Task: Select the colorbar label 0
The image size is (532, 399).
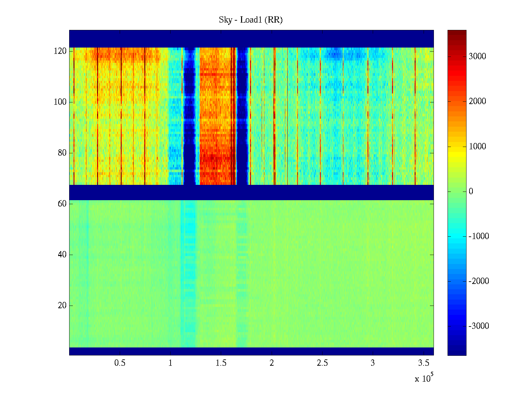Action: (471, 192)
